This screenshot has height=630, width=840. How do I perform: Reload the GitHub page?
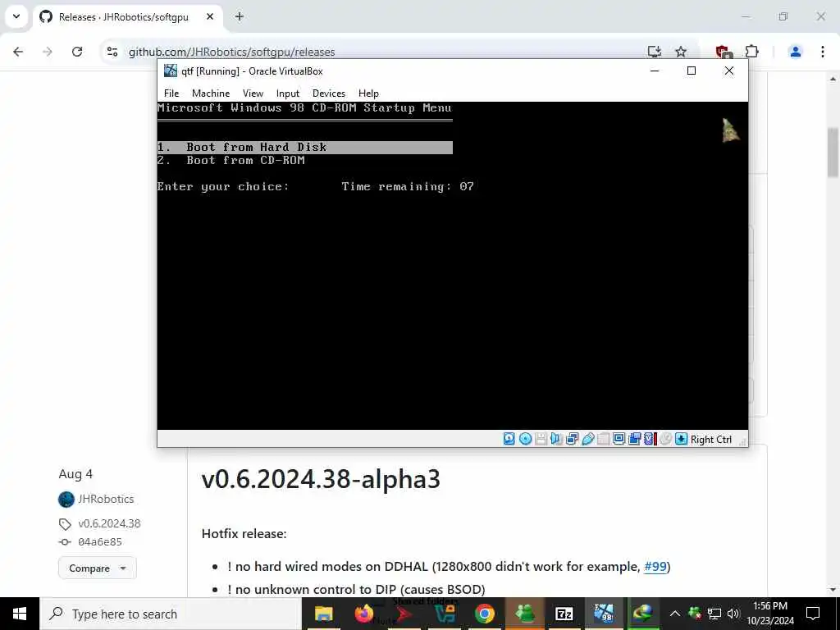pos(77,52)
